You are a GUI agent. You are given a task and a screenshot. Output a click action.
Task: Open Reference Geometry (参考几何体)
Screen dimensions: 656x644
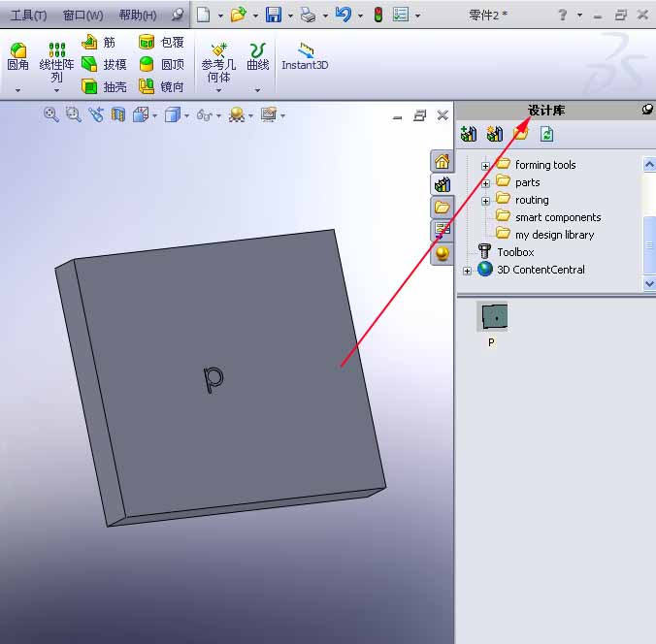218,63
